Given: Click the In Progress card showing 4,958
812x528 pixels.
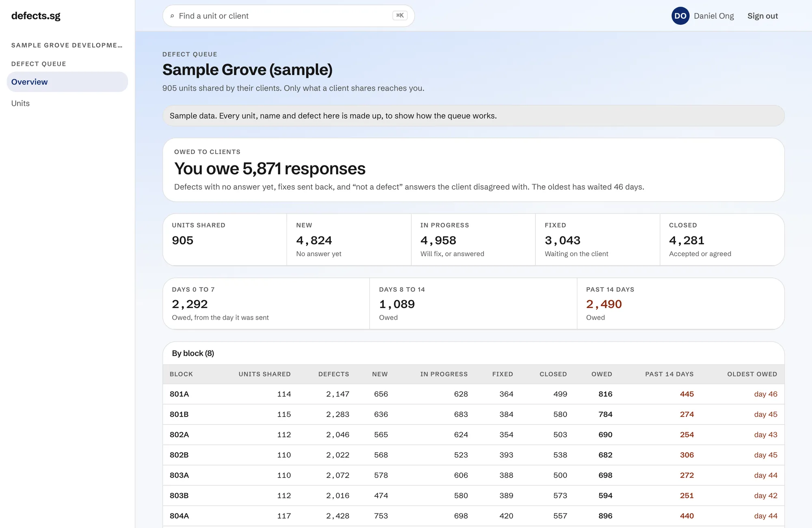Looking at the screenshot, I should (473, 240).
